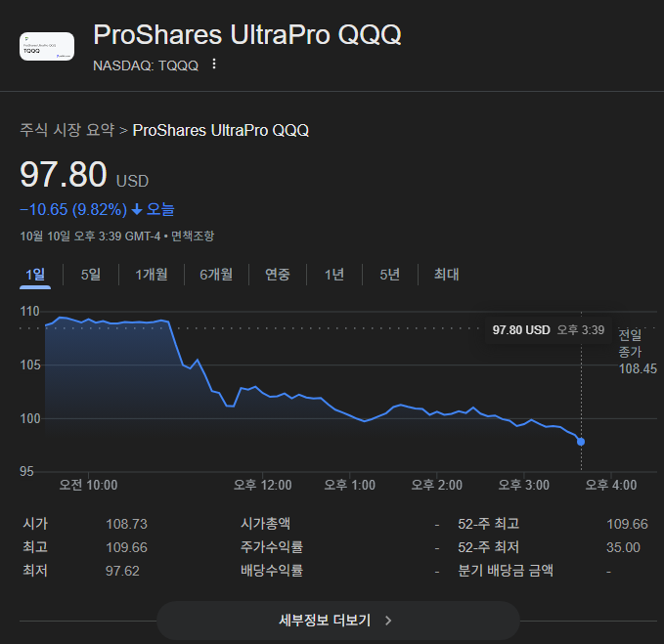This screenshot has width=664, height=644.
Task: Switch to the 5일 chart tab
Action: (91, 275)
